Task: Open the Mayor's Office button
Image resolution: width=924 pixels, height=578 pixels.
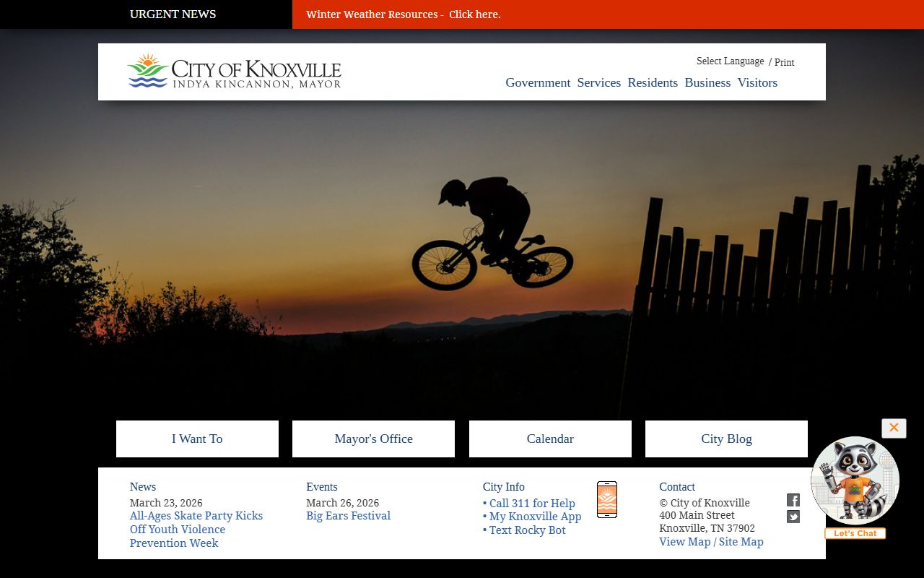Action: [x=373, y=439]
